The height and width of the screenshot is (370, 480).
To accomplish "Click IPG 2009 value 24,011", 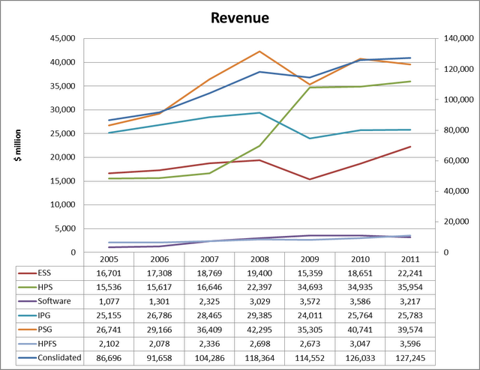I will [310, 315].
